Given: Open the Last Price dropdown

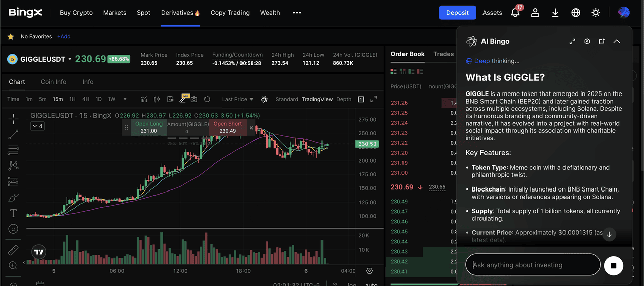Looking at the screenshot, I should tap(237, 99).
